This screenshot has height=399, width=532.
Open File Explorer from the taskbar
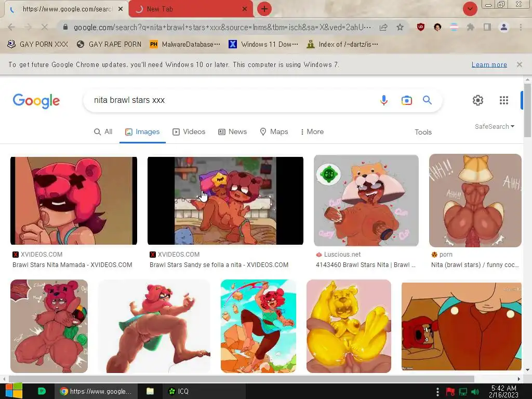coord(150,391)
